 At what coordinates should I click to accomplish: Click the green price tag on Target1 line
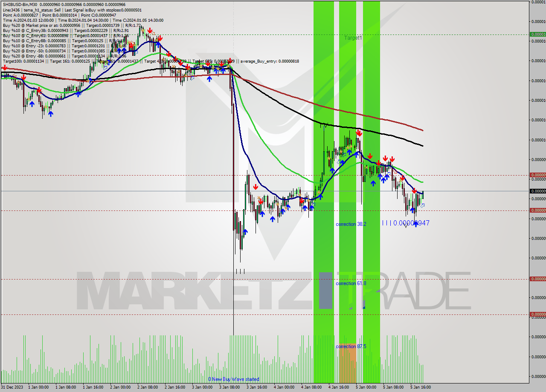point(537,34)
